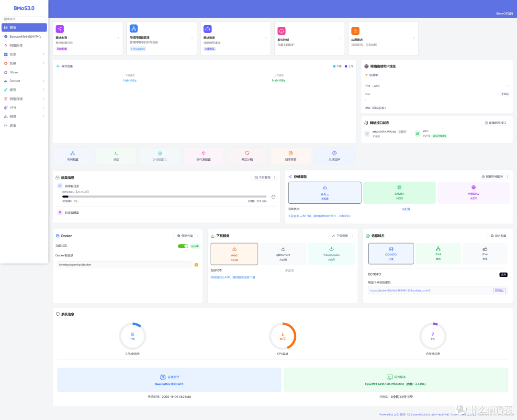This screenshot has width=517, height=420.
Task: Click the CPU usage ring gauge
Action: [133, 336]
